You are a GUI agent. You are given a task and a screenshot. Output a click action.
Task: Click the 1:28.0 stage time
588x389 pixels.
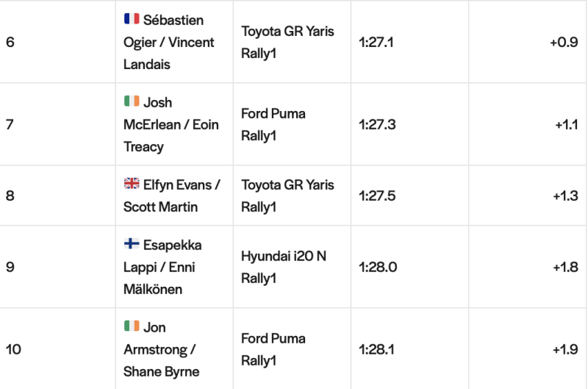(378, 267)
